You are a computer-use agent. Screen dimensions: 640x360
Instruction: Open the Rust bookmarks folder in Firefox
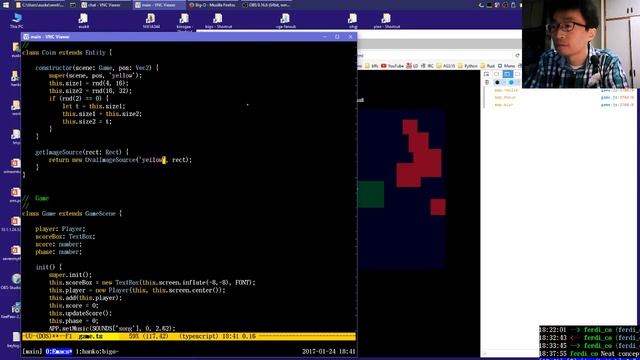pyautogui.click(x=487, y=66)
